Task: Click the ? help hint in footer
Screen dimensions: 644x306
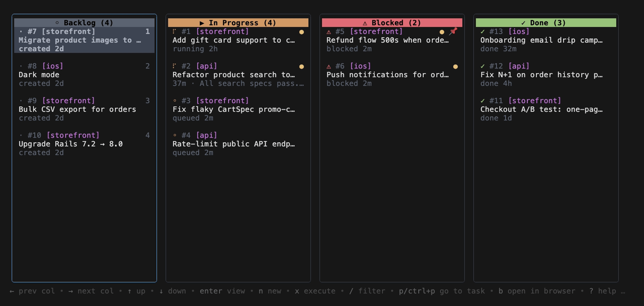Action: 603,291
